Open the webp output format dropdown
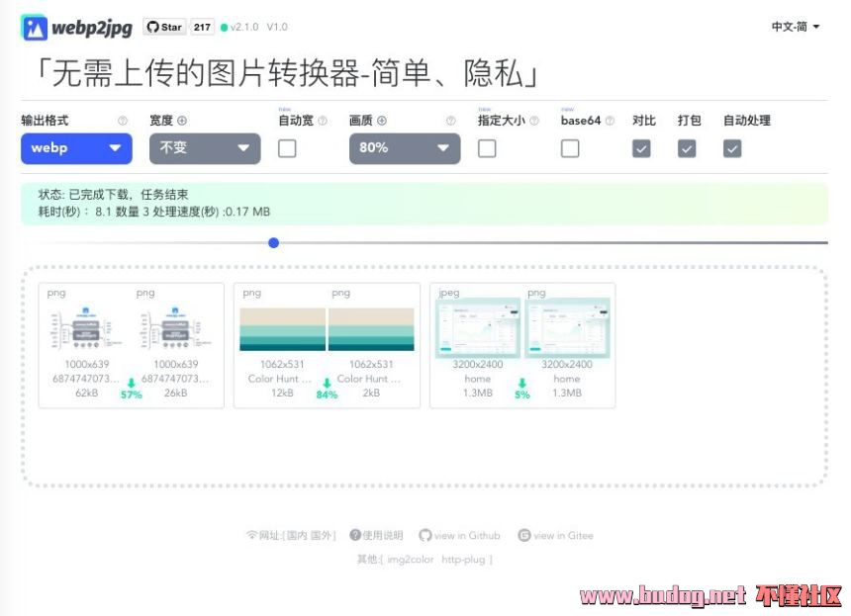The height and width of the screenshot is (616, 851). pos(76,148)
